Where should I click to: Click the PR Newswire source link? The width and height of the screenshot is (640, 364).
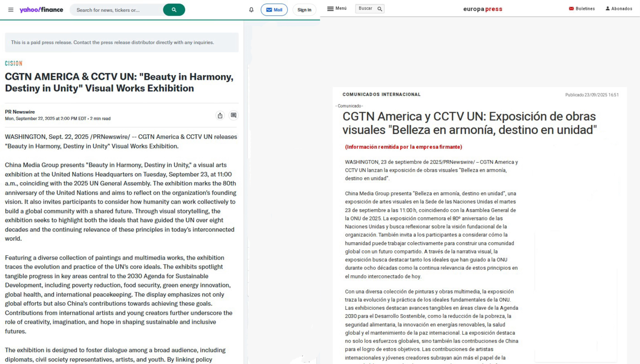point(20,112)
